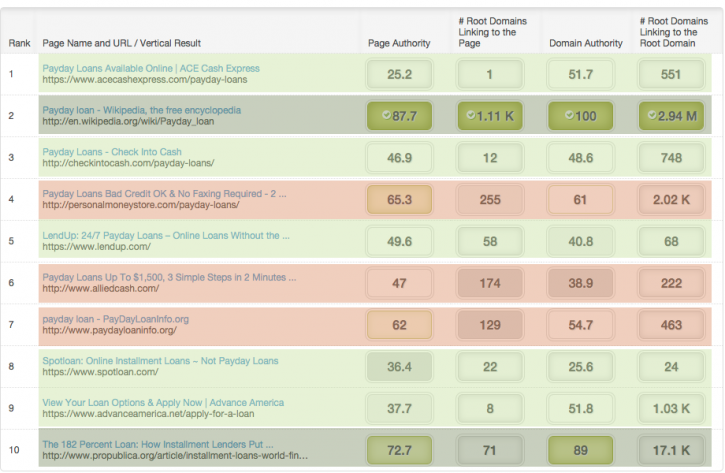Click the 49.6 Page Authority value
725x473 pixels.
pos(399,241)
